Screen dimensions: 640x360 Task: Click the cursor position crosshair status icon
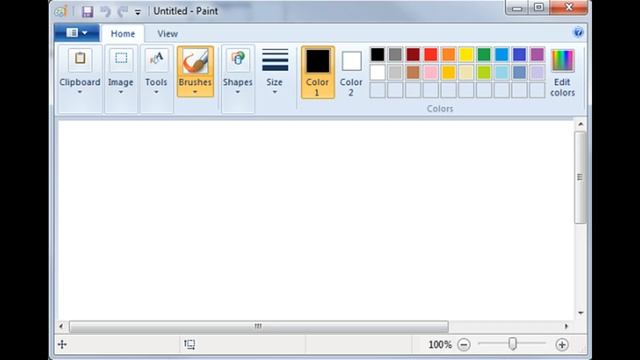(x=62, y=344)
